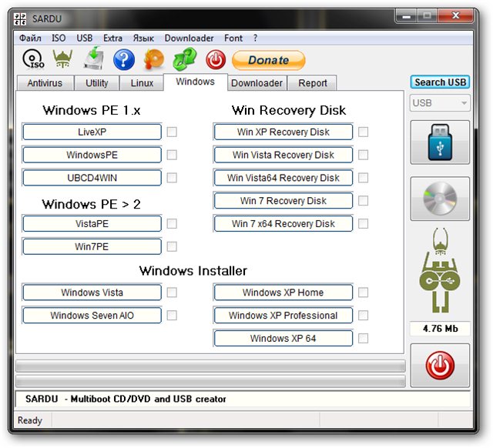
Task: Open the ? menu in menu bar
Action: (x=255, y=38)
